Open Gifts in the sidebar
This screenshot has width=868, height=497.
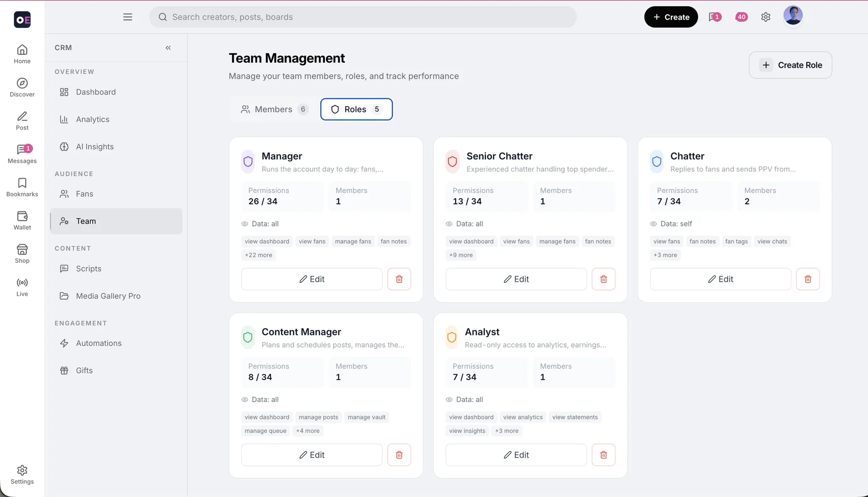pyautogui.click(x=116, y=371)
